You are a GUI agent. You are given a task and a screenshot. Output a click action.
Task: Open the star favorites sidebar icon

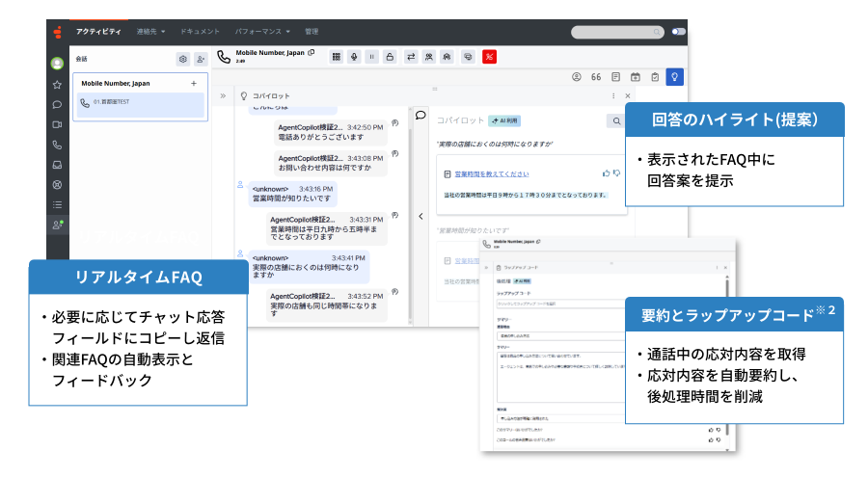tap(57, 85)
